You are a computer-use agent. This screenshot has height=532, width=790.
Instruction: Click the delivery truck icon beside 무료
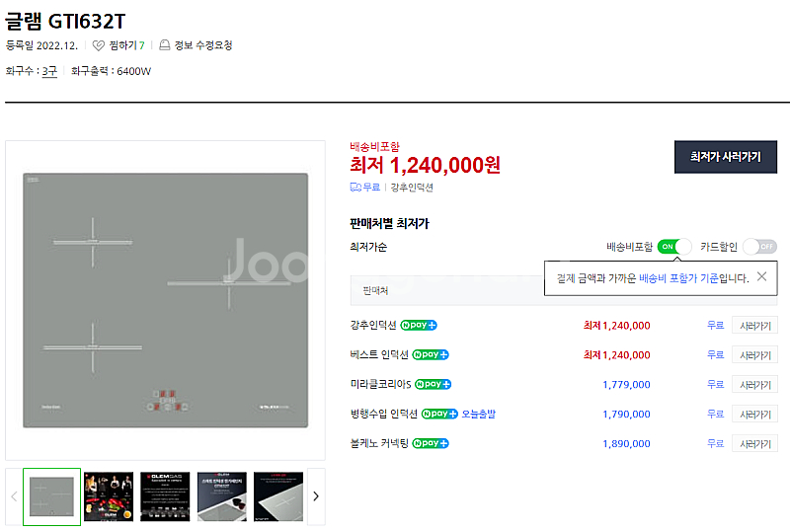355,188
